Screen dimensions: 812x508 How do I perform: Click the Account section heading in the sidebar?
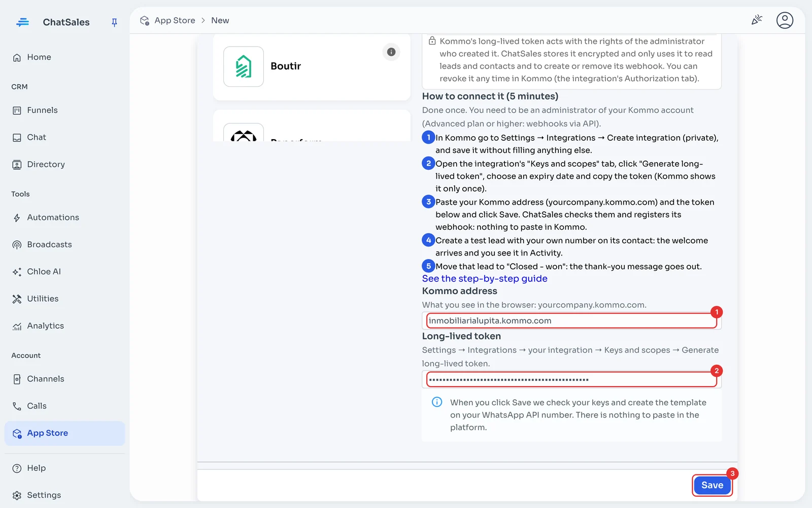[26, 356]
